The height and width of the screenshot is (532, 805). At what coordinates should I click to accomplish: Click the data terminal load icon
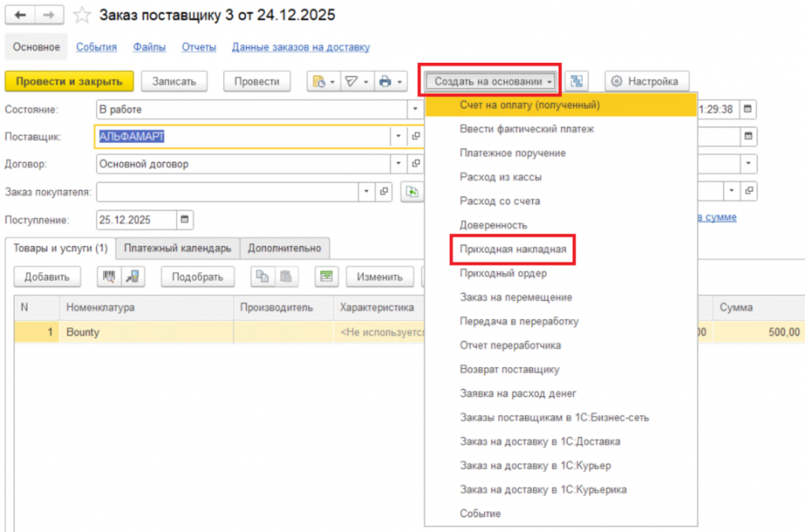[132, 277]
